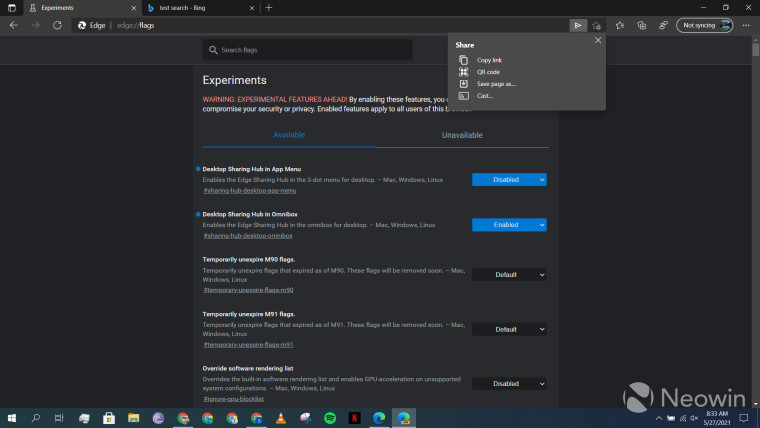This screenshot has height=428, width=760.
Task: Close the Share popup
Action: (598, 40)
